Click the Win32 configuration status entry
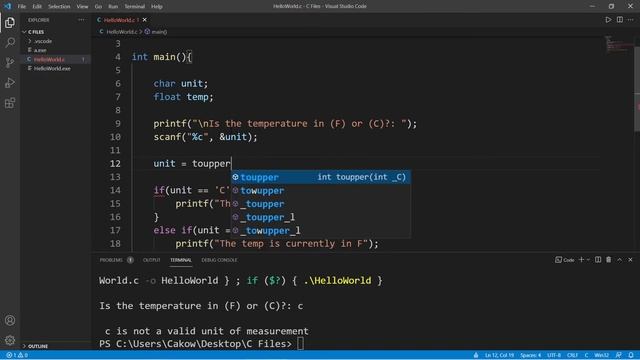This screenshot has width=640, height=360. 602,355
